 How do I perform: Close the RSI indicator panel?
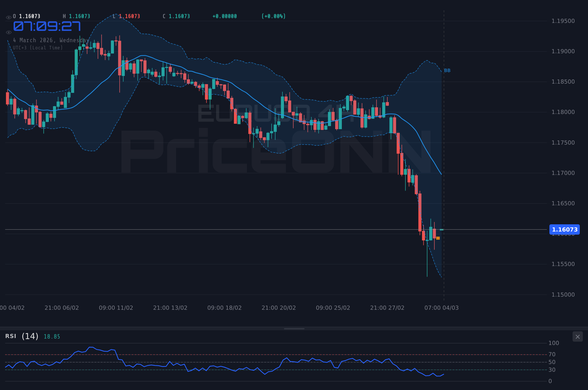click(x=577, y=336)
